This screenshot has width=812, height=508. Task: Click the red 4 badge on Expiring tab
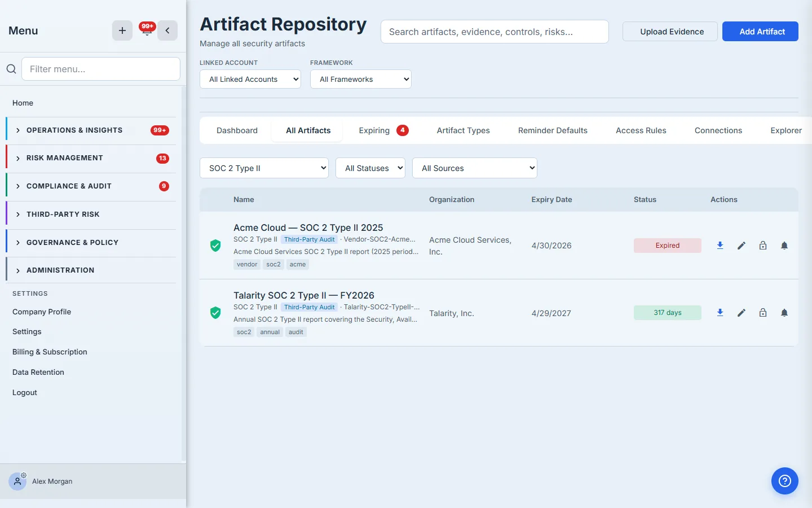(x=403, y=130)
